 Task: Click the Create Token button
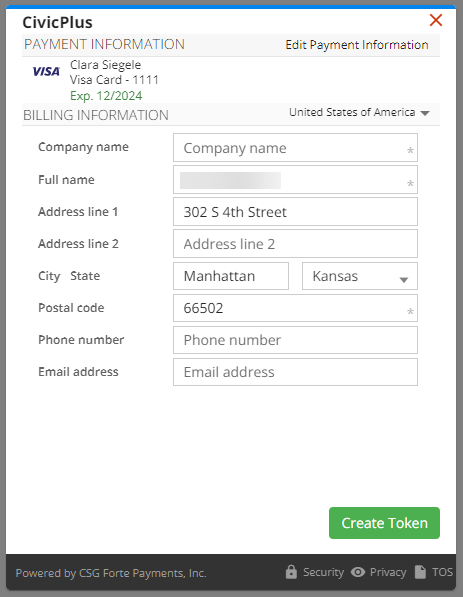[x=385, y=523]
